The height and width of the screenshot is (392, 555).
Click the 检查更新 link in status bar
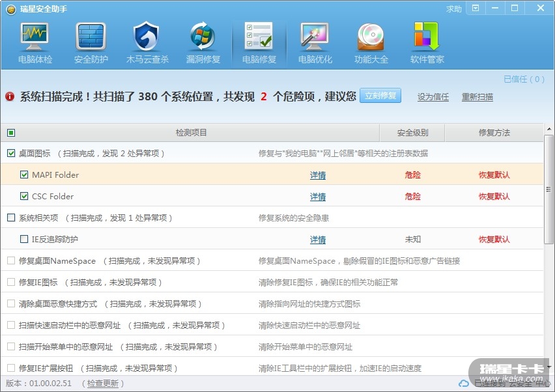pyautogui.click(x=103, y=384)
